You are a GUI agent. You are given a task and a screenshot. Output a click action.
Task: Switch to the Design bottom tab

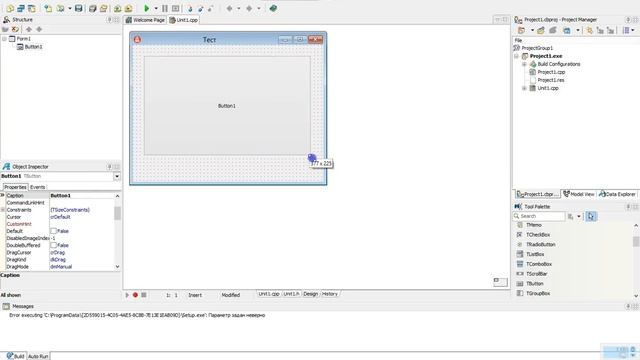(311, 294)
